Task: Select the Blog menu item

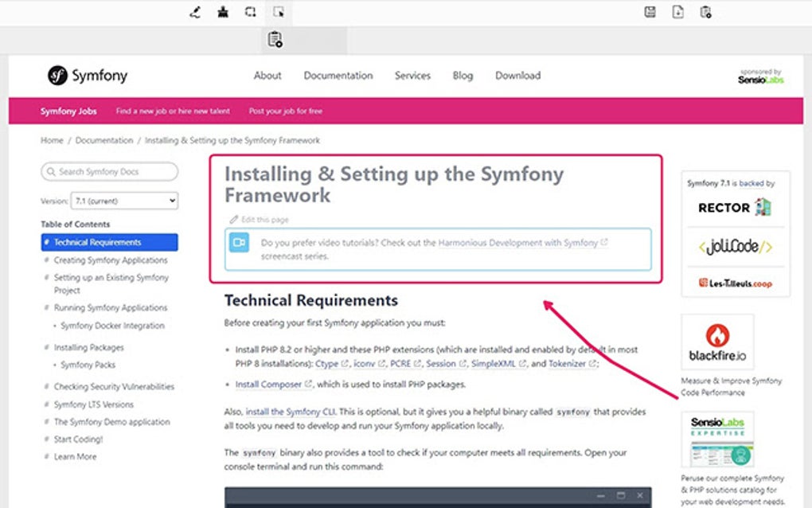Action: pyautogui.click(x=462, y=76)
